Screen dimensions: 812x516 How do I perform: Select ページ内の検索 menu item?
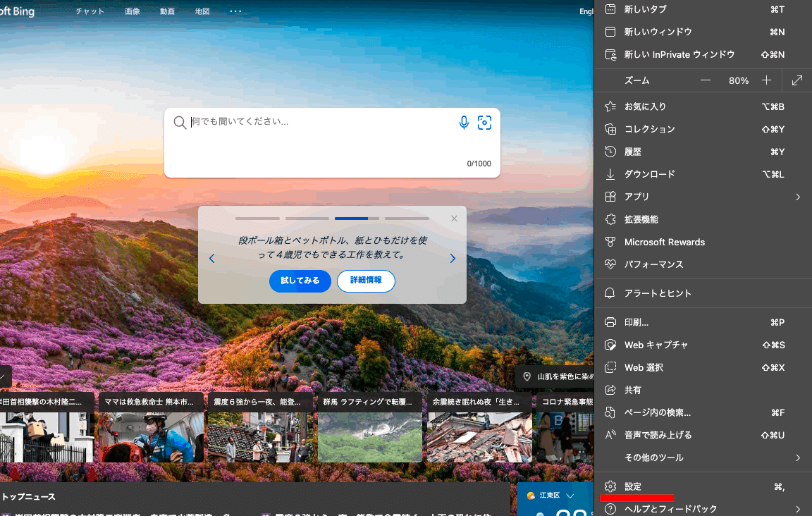pyautogui.click(x=703, y=412)
